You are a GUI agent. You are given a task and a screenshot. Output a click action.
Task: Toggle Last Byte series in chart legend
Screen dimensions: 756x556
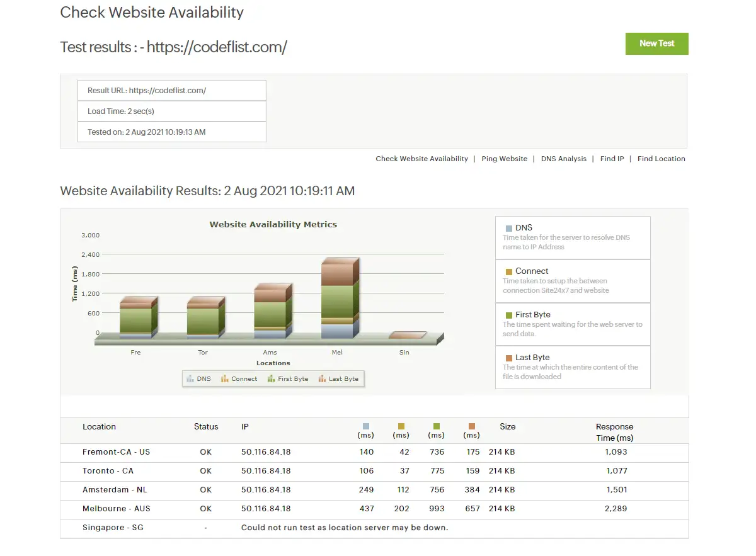click(338, 379)
